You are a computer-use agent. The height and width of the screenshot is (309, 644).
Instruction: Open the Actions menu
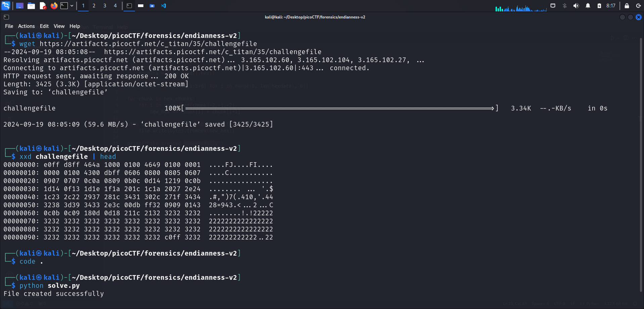(26, 26)
